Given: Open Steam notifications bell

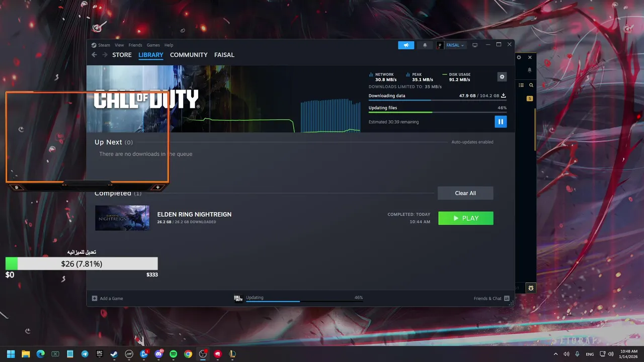Looking at the screenshot, I should [x=425, y=45].
